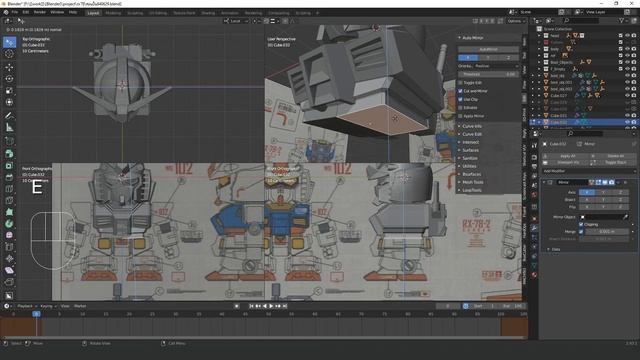Expand the Intersect panel

[x=471, y=142]
